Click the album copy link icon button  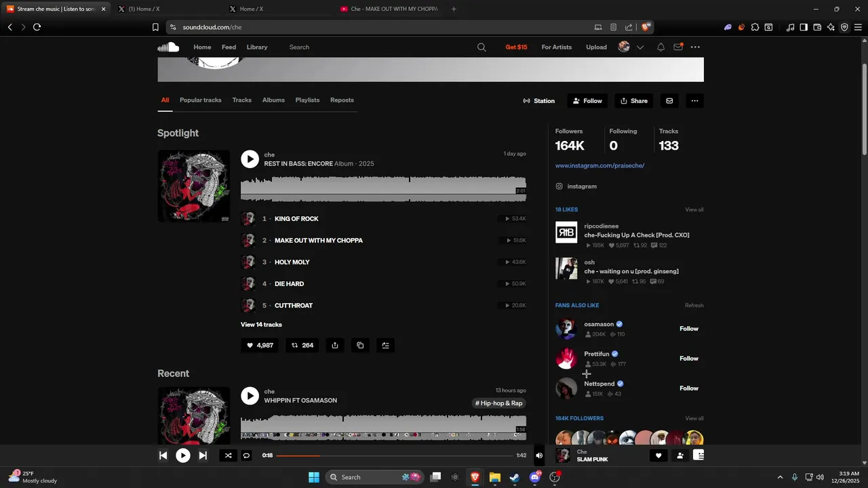click(360, 346)
